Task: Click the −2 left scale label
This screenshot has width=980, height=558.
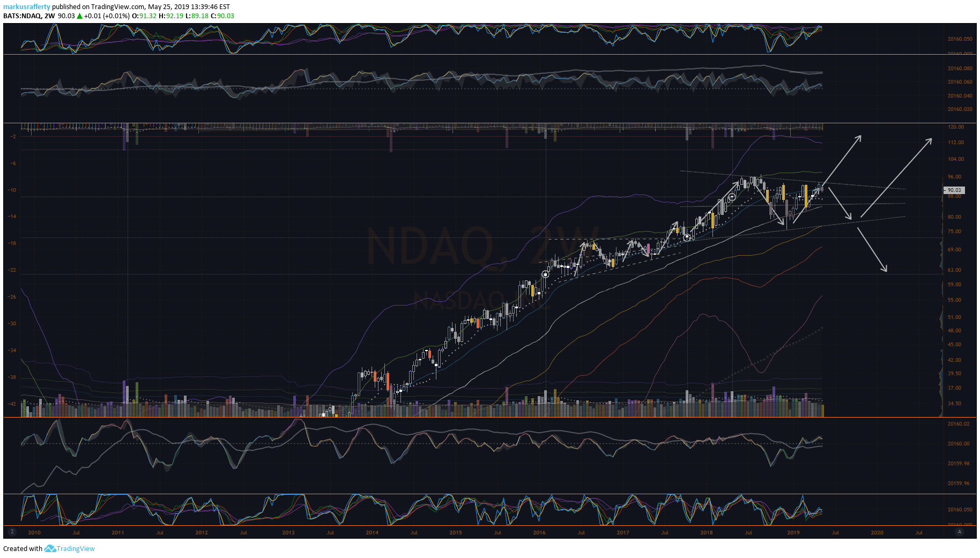Action: click(x=13, y=136)
